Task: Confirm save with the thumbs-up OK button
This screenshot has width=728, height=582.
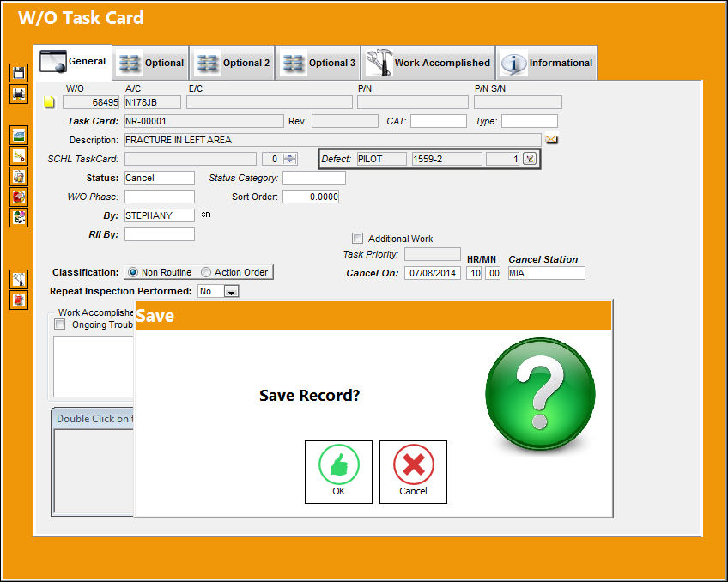Action: [x=338, y=472]
